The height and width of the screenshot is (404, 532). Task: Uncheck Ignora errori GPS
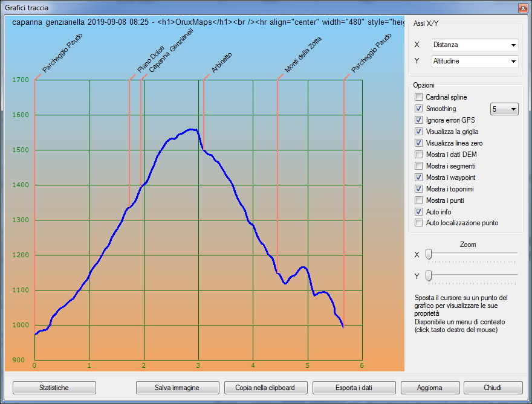(x=418, y=120)
